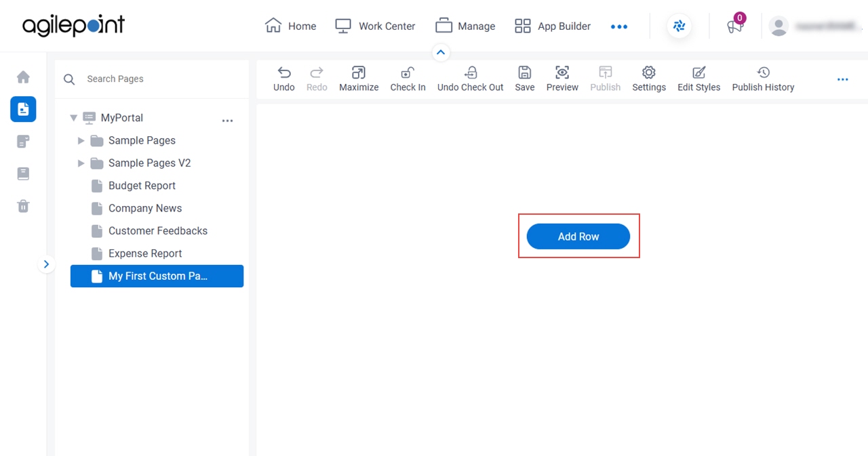The height and width of the screenshot is (456, 868).
Task: Open more navigation items dots
Action: pos(619,26)
